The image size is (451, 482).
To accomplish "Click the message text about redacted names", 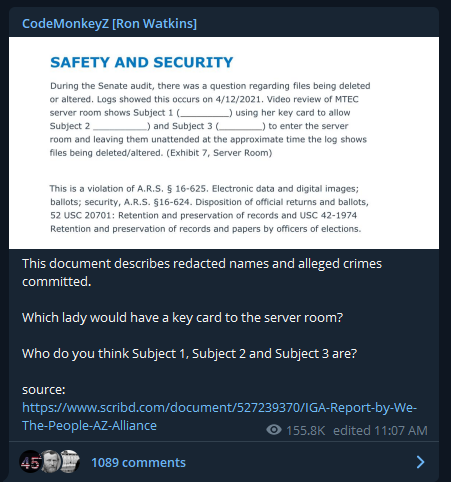I will coord(202,272).
